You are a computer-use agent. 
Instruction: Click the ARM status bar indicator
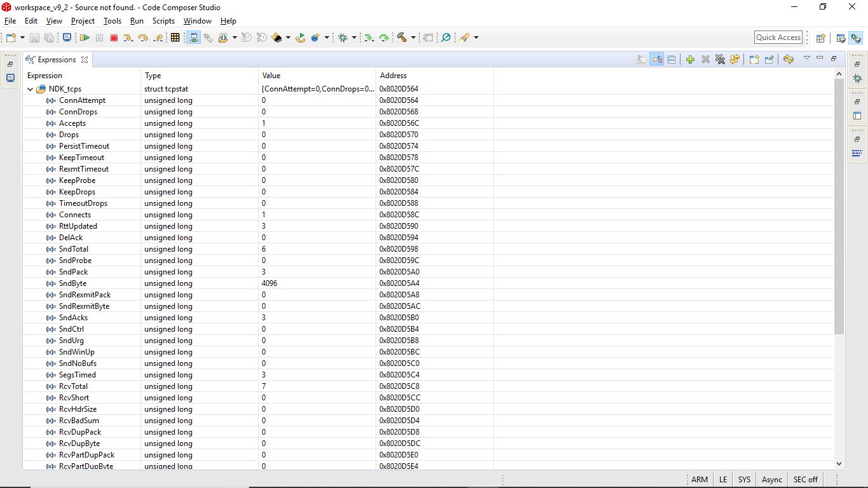click(699, 480)
